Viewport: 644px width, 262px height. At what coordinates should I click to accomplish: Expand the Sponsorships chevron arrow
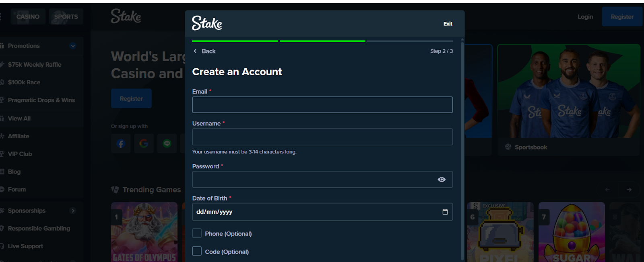[73, 211]
